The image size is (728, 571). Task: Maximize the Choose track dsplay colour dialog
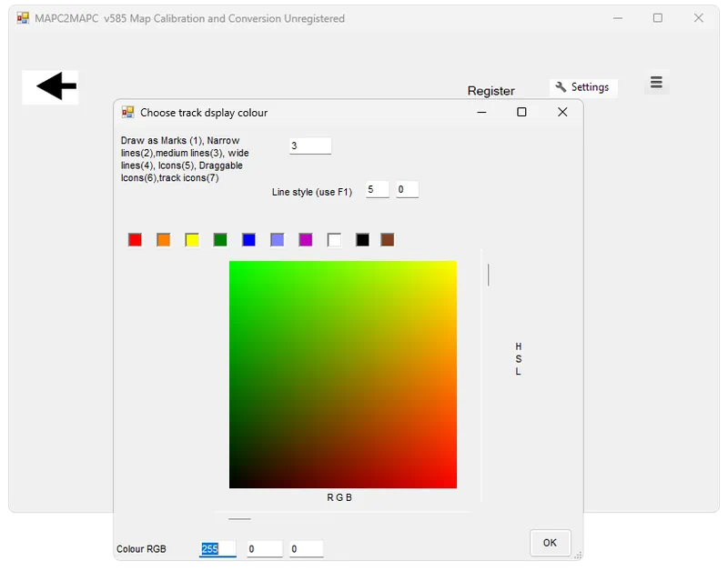(521, 112)
